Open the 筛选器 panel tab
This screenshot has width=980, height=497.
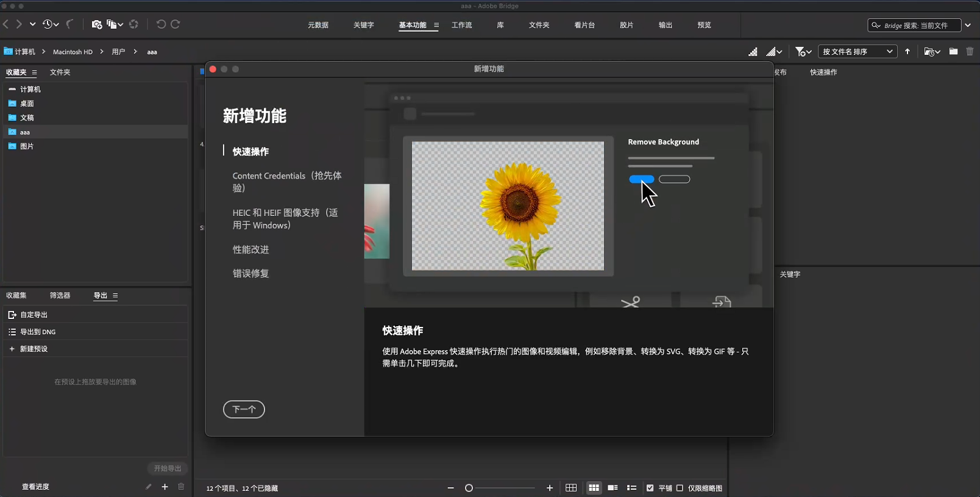pos(60,295)
